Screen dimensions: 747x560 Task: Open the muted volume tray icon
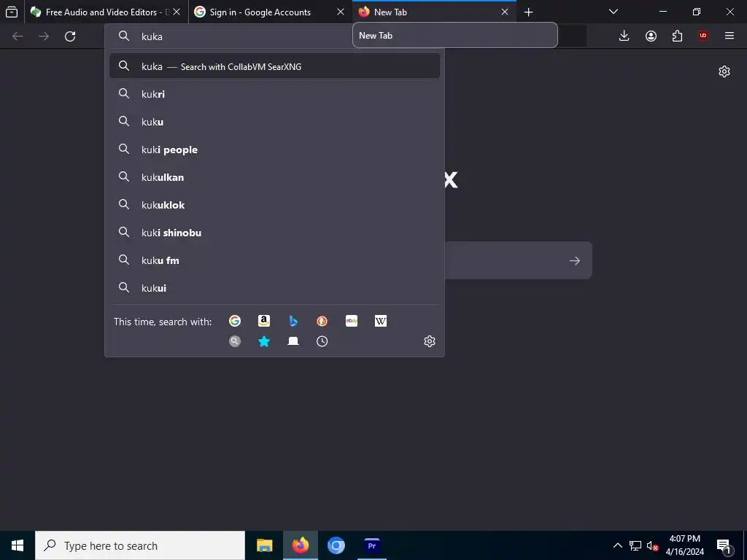point(652,545)
